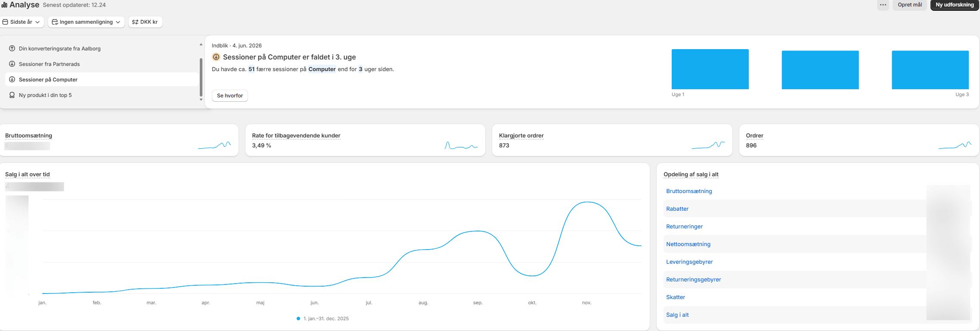
Task: Click the orange decline icon in insight headline
Action: point(216,57)
